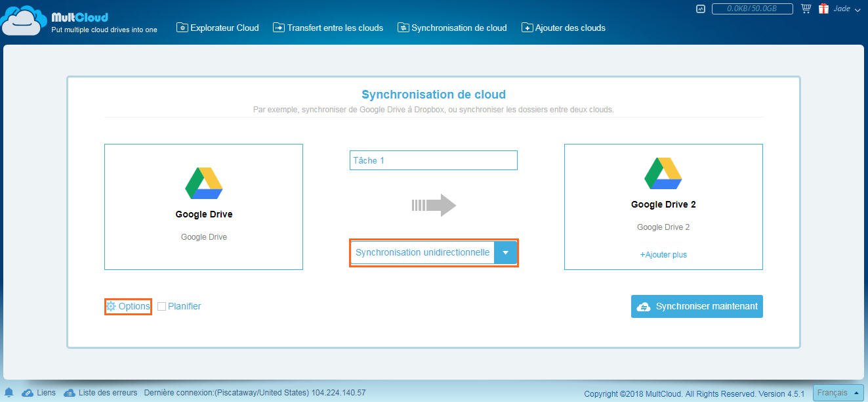Click the Ajouter des clouds icon

pyautogui.click(x=527, y=28)
